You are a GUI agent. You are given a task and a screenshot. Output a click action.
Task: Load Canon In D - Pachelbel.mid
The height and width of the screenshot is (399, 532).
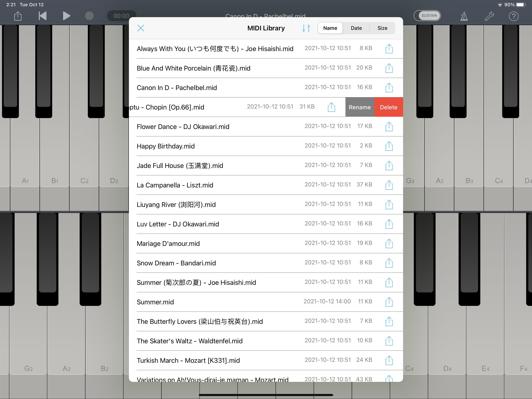pos(266,88)
